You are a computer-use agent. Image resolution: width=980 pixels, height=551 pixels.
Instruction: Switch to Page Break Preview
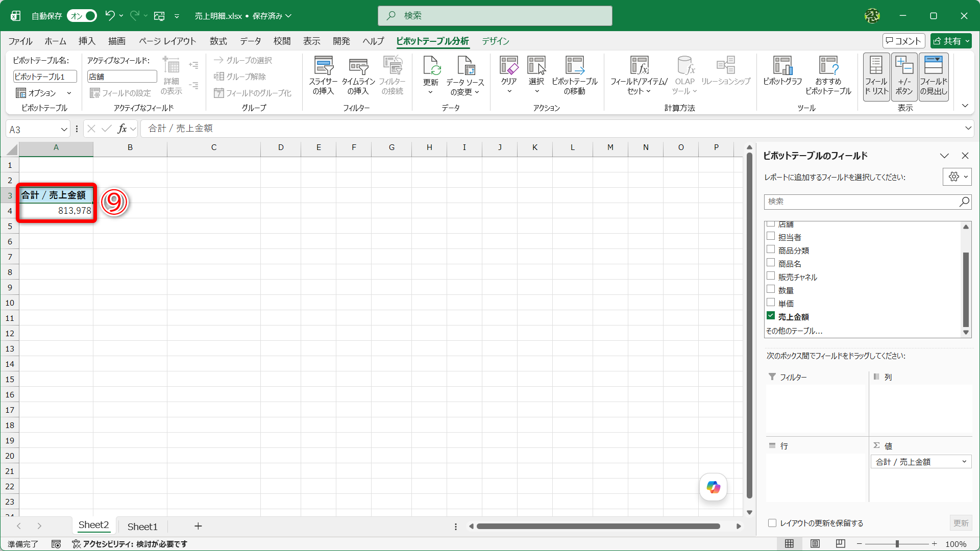pyautogui.click(x=841, y=544)
